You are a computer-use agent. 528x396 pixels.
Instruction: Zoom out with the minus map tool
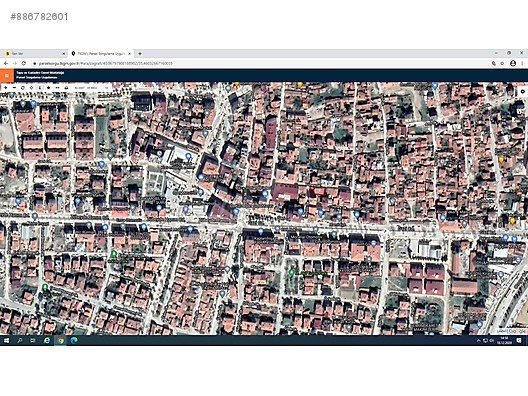click(14, 88)
